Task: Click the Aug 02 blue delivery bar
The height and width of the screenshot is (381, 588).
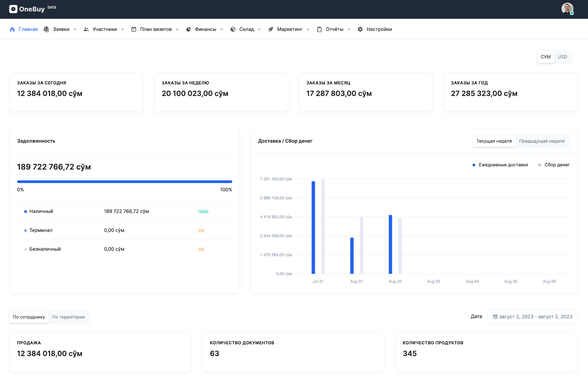Action: click(x=390, y=244)
